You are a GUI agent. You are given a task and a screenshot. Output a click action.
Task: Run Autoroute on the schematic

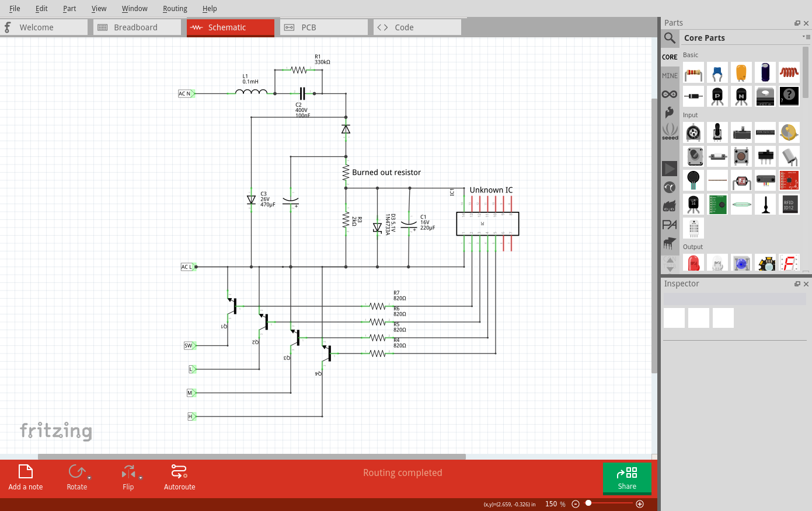click(x=179, y=477)
